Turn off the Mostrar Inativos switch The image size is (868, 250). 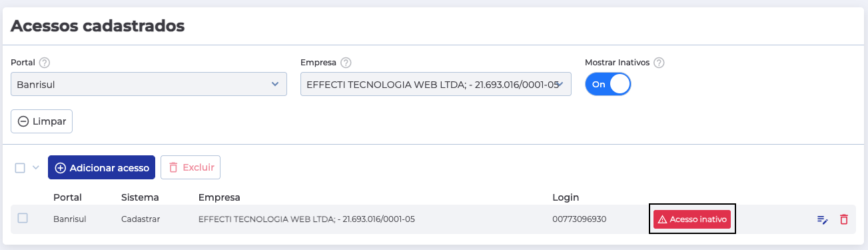[608, 85]
